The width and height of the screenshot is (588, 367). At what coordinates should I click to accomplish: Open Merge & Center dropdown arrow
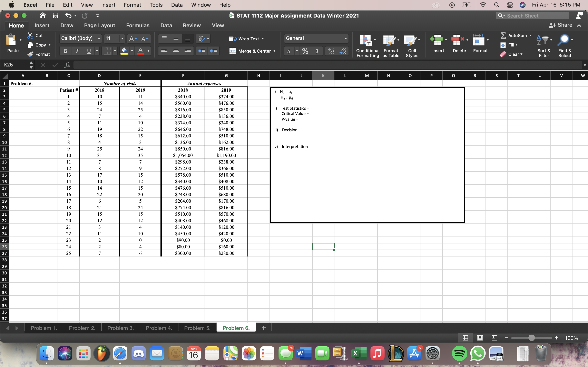tap(275, 51)
